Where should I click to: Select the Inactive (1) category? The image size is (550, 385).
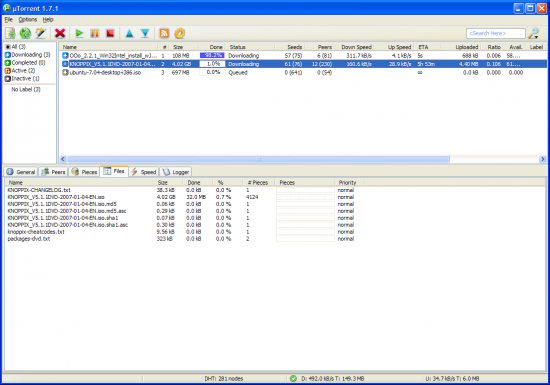(22, 79)
